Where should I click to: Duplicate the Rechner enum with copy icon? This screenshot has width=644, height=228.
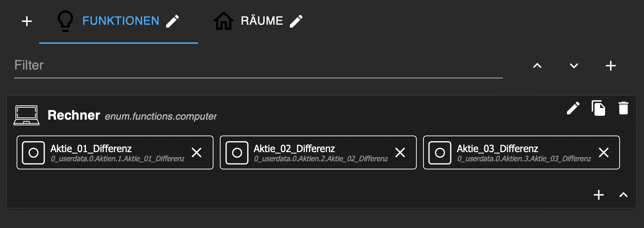click(x=598, y=108)
